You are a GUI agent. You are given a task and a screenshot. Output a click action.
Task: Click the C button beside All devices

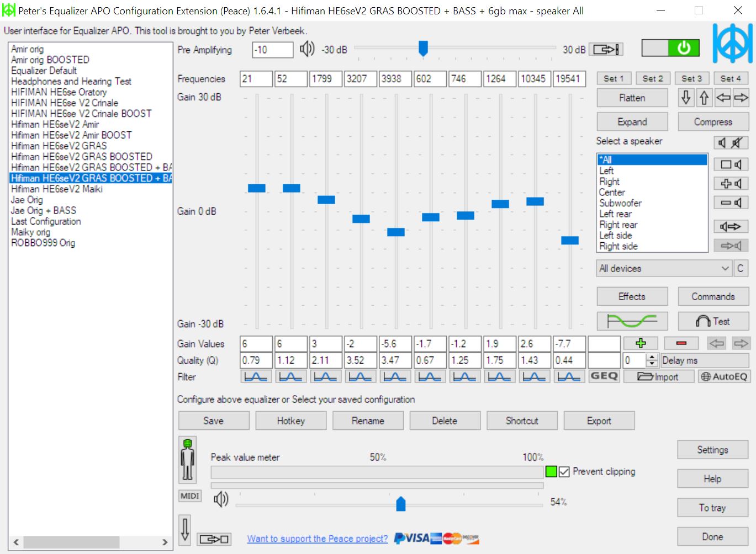741,269
